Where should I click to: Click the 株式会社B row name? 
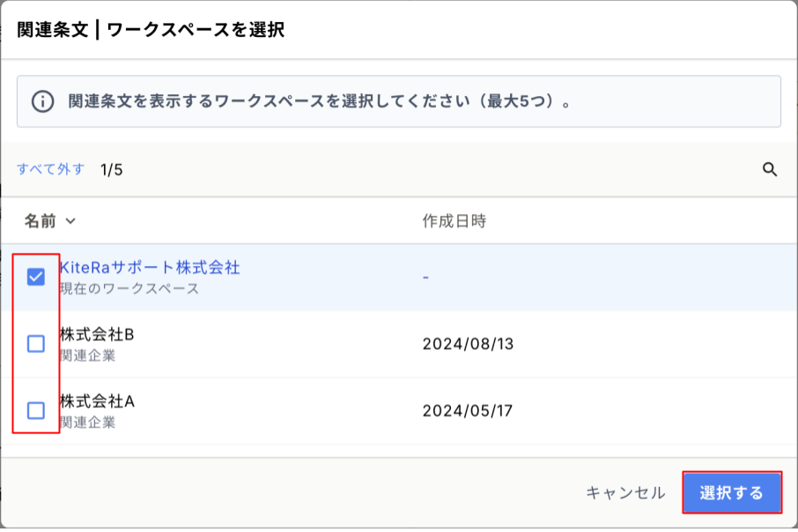pyautogui.click(x=97, y=335)
